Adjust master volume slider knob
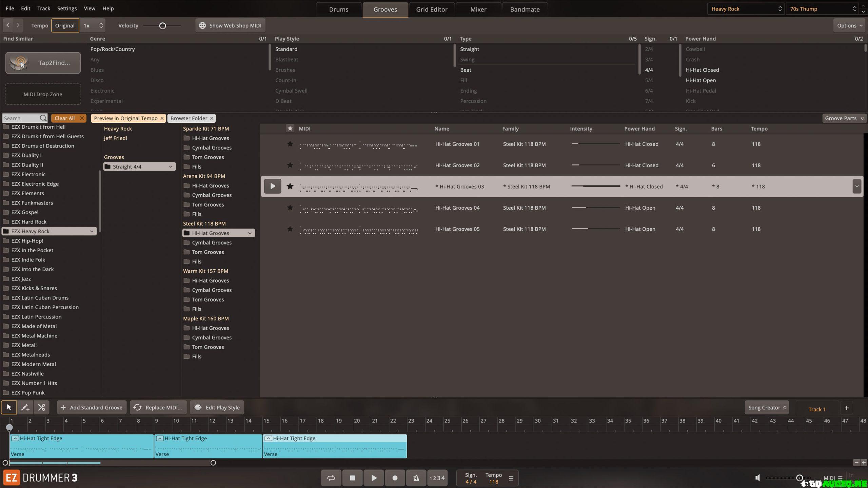The height and width of the screenshot is (488, 868). [799, 478]
